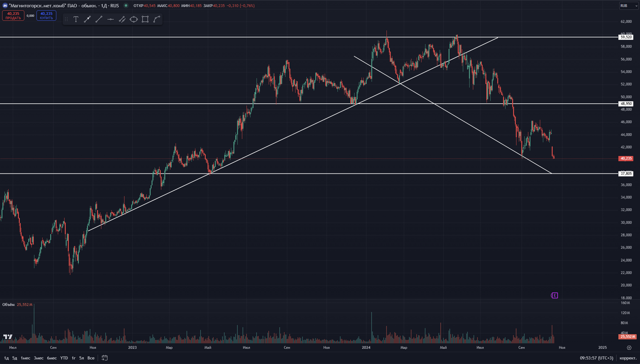The image size is (640, 364).
Task: Select the Text drawing tool
Action: click(x=76, y=19)
